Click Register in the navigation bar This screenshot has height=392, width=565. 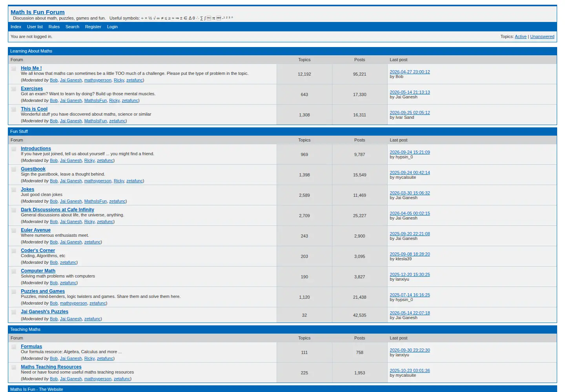93,27
